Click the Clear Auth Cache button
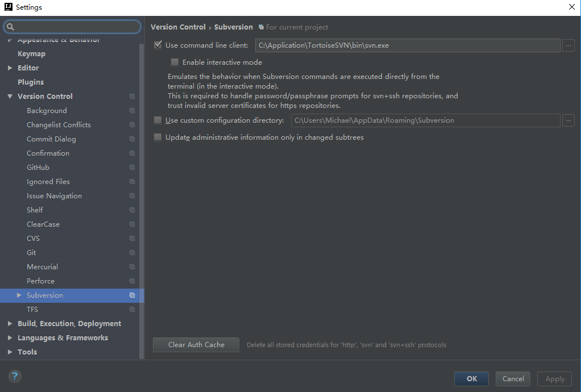The image size is (581, 392). [x=196, y=345]
